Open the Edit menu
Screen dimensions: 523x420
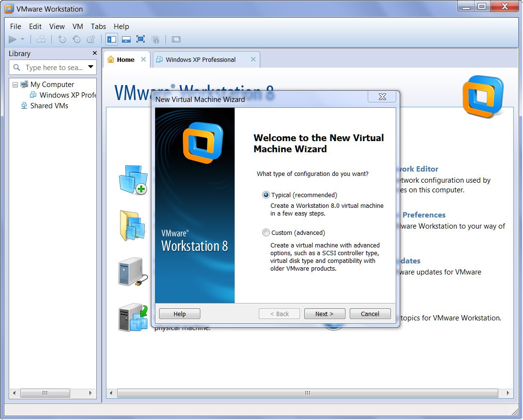(x=35, y=26)
